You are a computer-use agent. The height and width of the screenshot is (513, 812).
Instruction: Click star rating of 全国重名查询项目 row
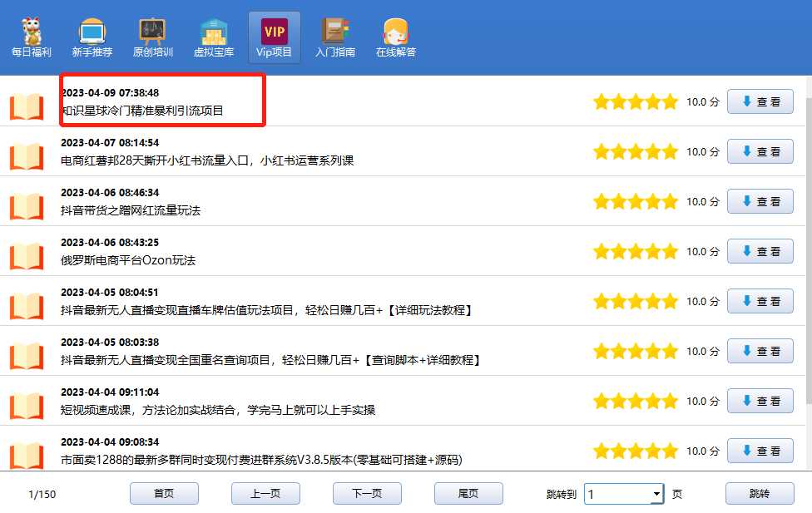point(636,351)
